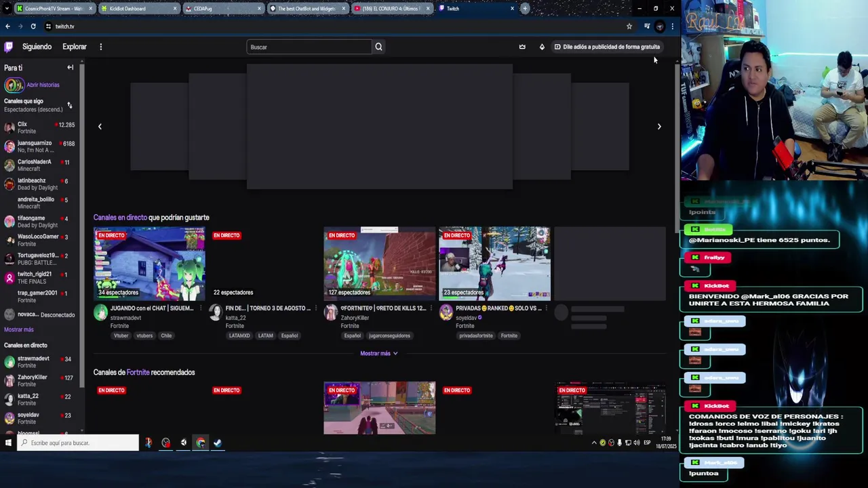Show hidden system tray icons
The image size is (868, 488).
point(594,443)
